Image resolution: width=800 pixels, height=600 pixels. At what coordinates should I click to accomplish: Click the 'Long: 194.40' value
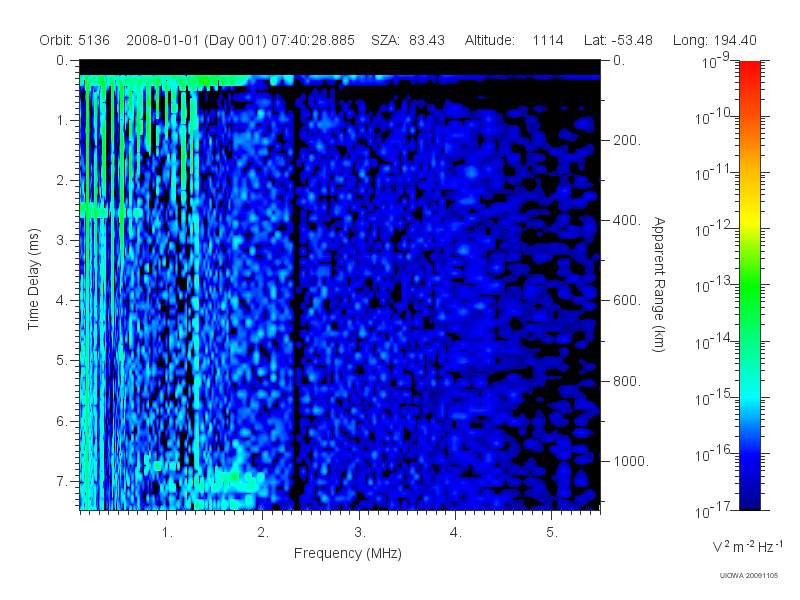click(x=714, y=40)
